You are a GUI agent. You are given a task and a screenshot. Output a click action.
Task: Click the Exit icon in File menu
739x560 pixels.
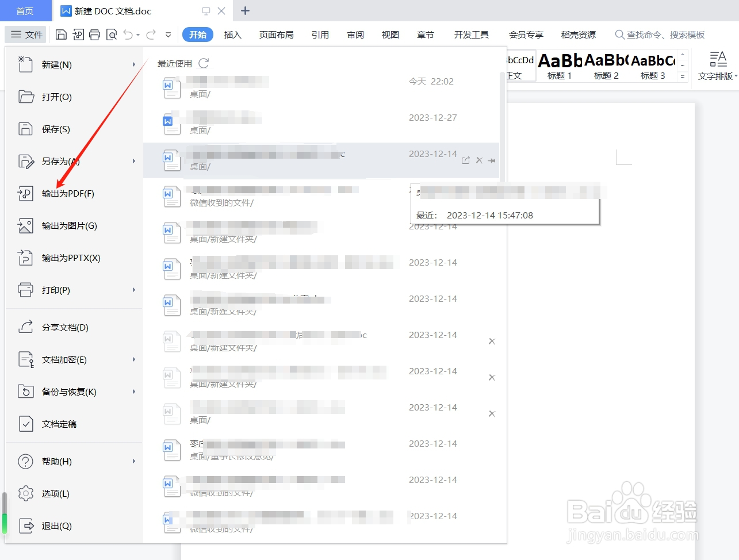coord(26,526)
